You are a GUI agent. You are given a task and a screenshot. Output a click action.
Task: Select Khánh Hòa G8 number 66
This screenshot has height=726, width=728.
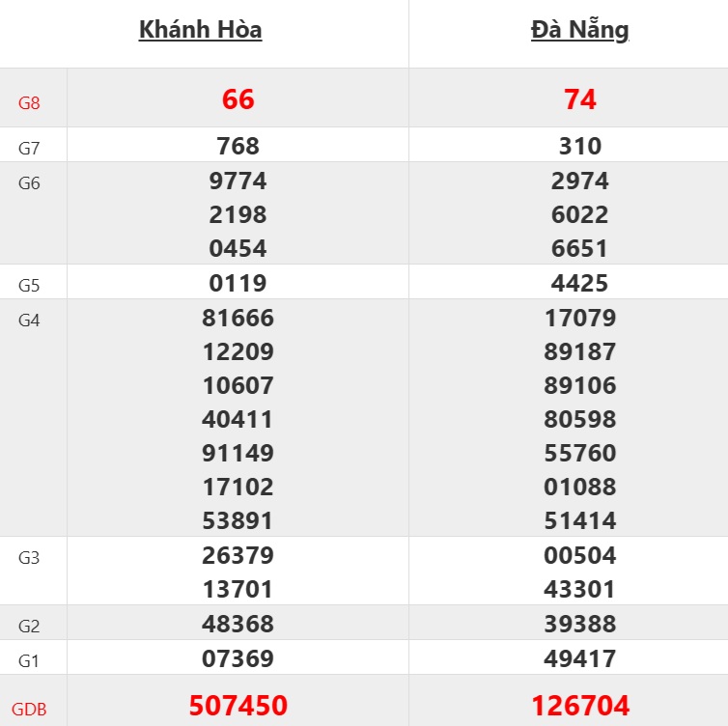tap(238, 99)
